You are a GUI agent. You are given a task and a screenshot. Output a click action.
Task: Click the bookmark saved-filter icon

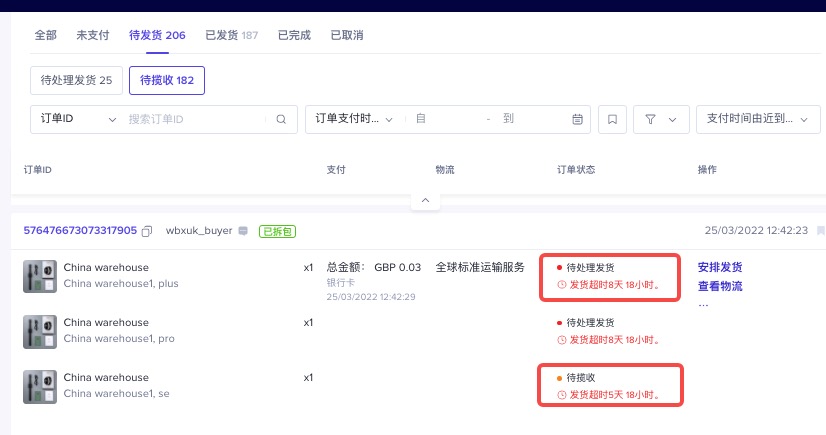pyautogui.click(x=612, y=120)
